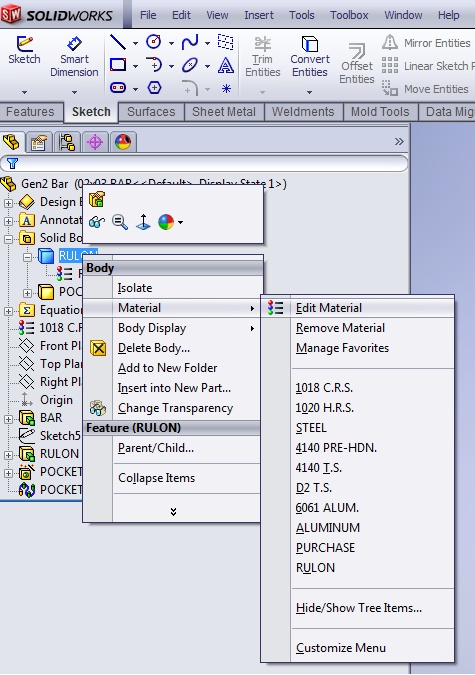Click the Trim Entities tool
475x675 pixels.
click(x=262, y=57)
